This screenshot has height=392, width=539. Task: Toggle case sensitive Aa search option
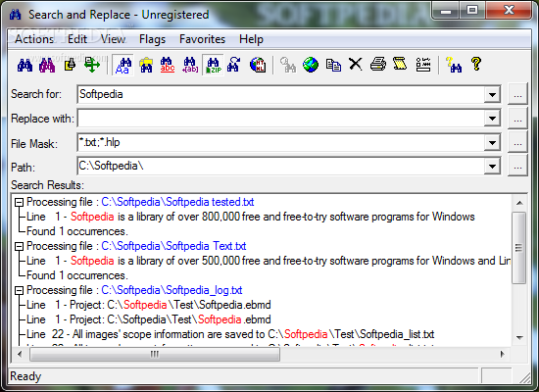point(123,65)
